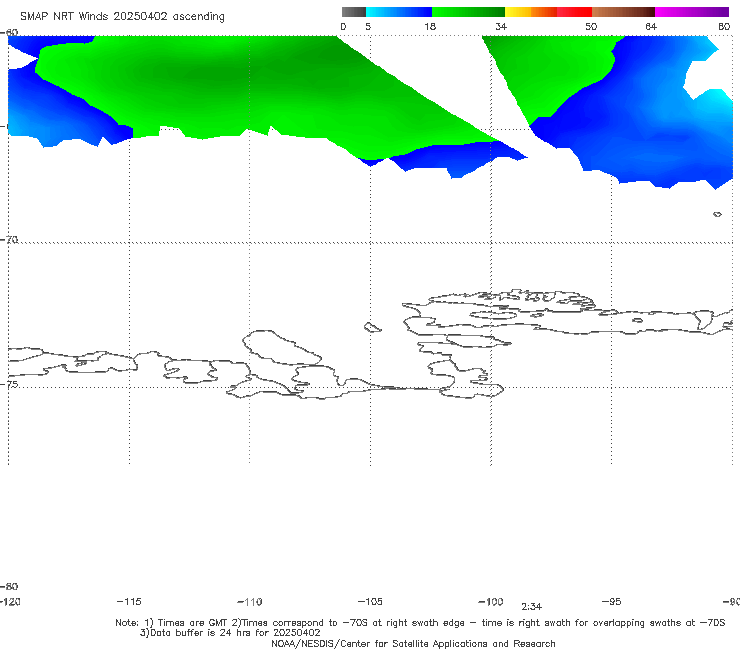Screen dimensions: 740x650
Task: Click the tiny island outline near -72 latitude, -105 longitude
Action: [372, 327]
